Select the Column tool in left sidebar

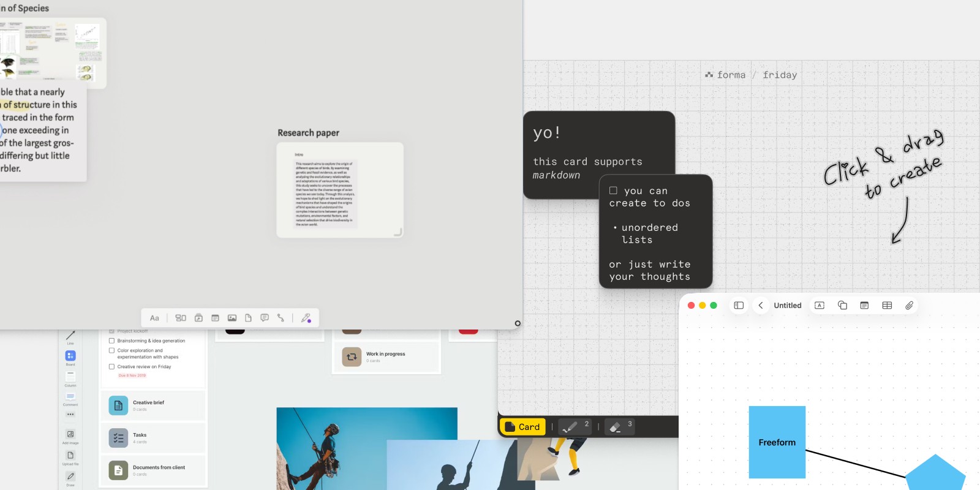pos(70,379)
